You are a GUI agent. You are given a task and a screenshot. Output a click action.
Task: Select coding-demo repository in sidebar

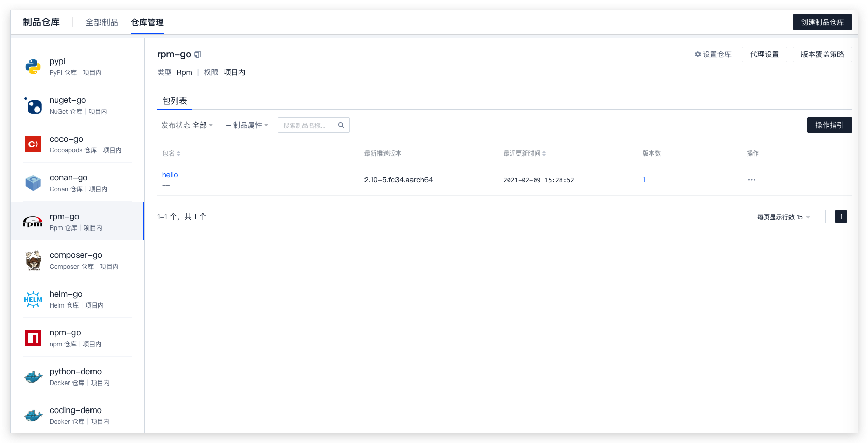click(78, 415)
